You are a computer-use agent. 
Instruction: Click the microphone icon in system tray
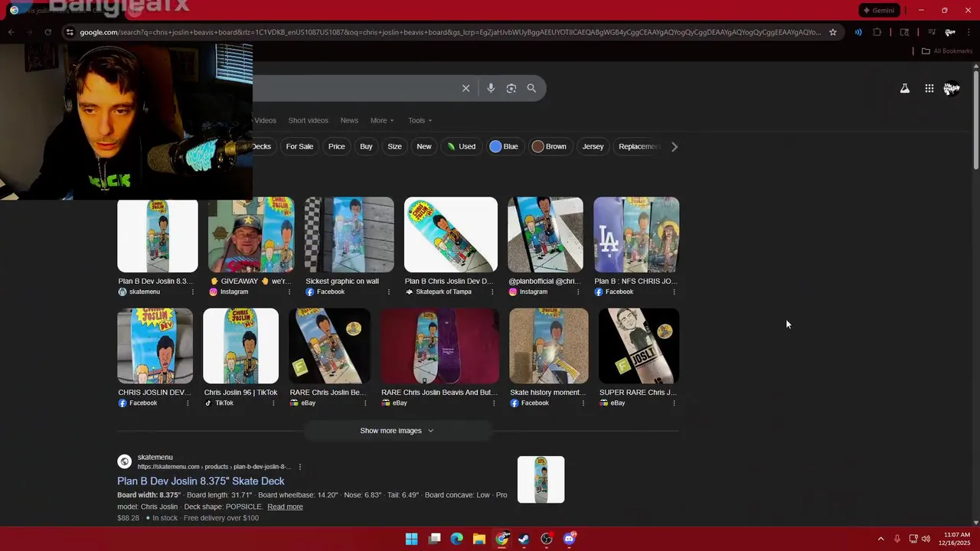tap(897, 539)
